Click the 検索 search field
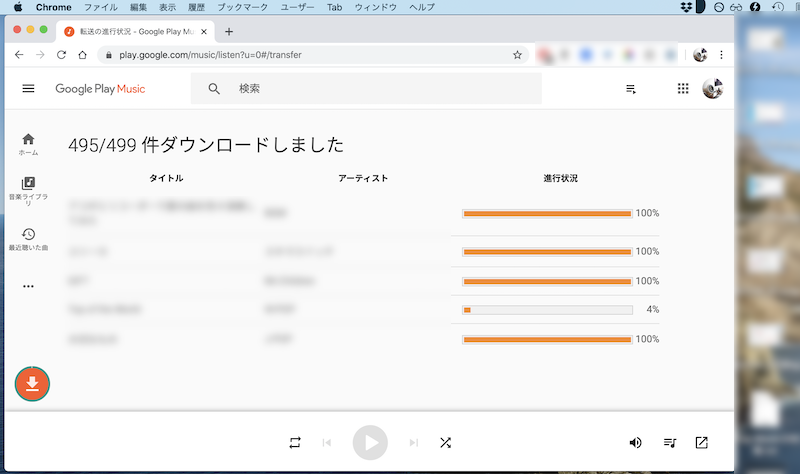Image resolution: width=800 pixels, height=474 pixels. tap(380, 89)
